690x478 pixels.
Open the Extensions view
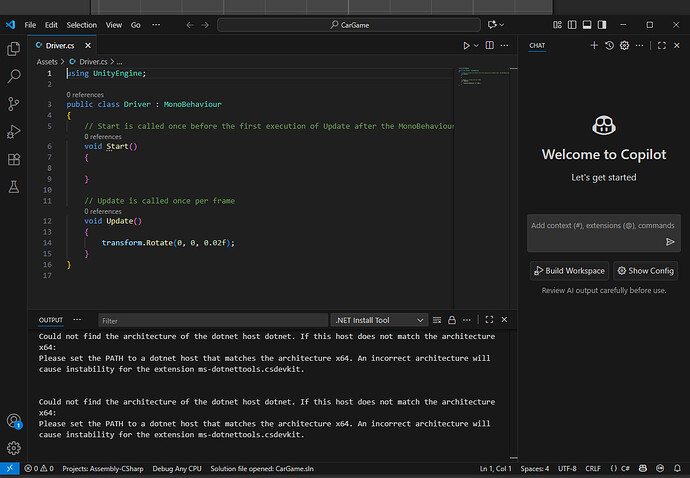pyautogui.click(x=14, y=159)
